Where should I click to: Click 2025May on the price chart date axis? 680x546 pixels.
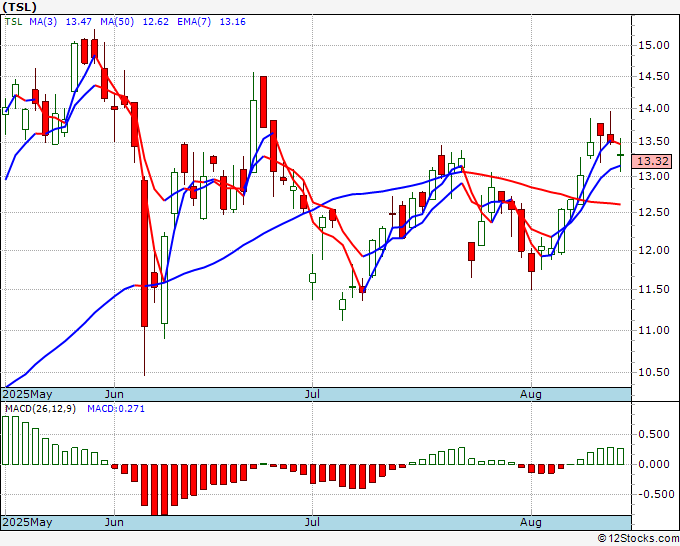click(27, 395)
